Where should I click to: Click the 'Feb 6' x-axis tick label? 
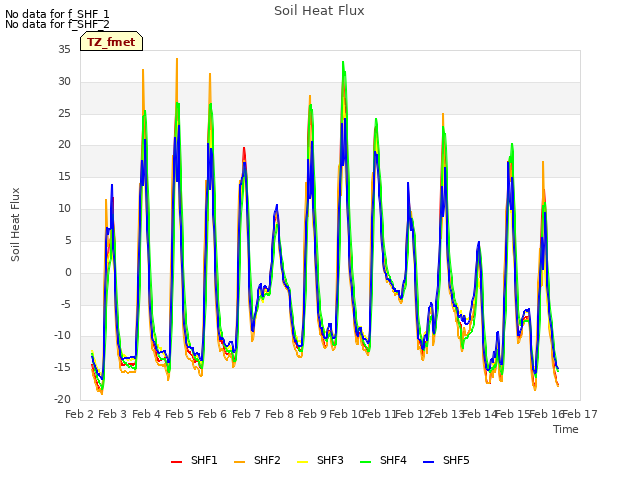click(x=212, y=414)
